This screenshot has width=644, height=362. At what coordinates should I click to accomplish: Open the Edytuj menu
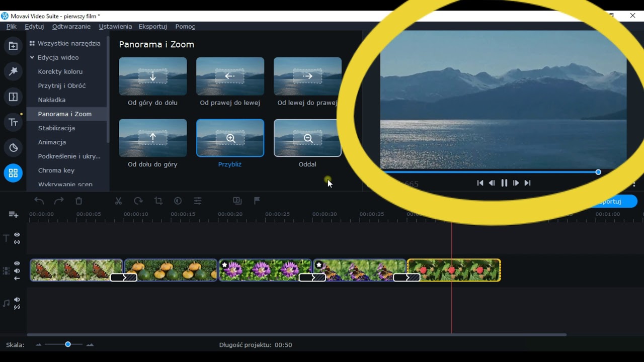[34, 26]
